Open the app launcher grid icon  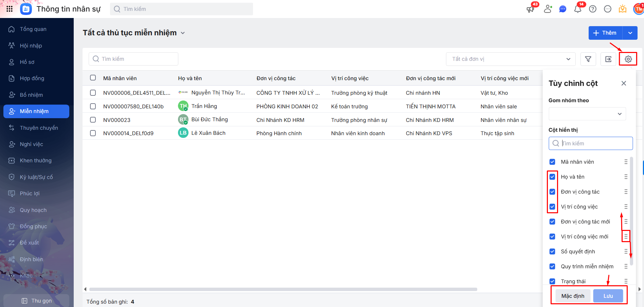(10, 9)
